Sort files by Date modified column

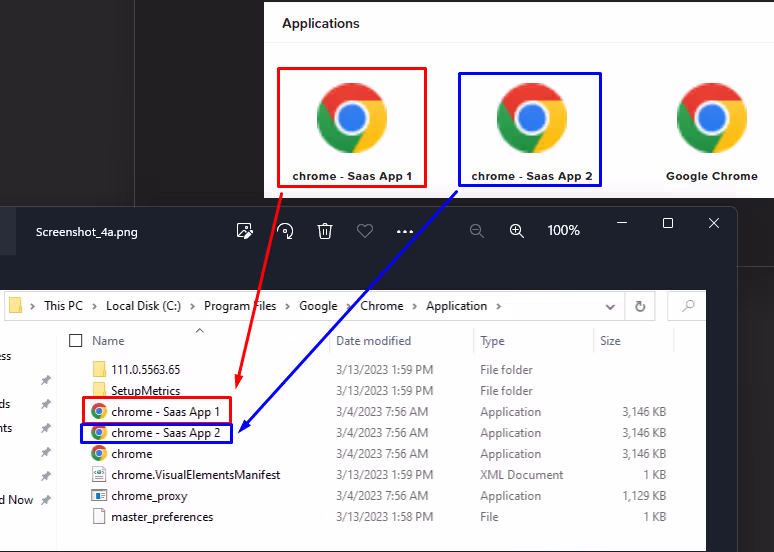pyautogui.click(x=373, y=341)
